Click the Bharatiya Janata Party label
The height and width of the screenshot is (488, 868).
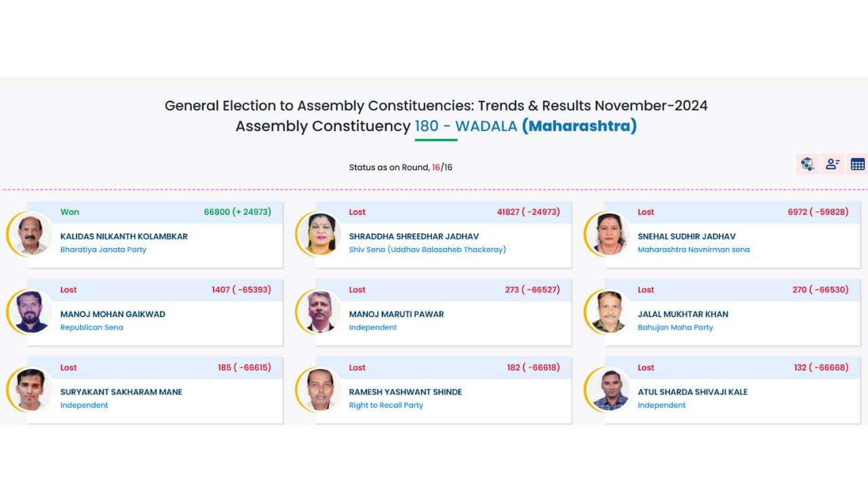coord(103,249)
